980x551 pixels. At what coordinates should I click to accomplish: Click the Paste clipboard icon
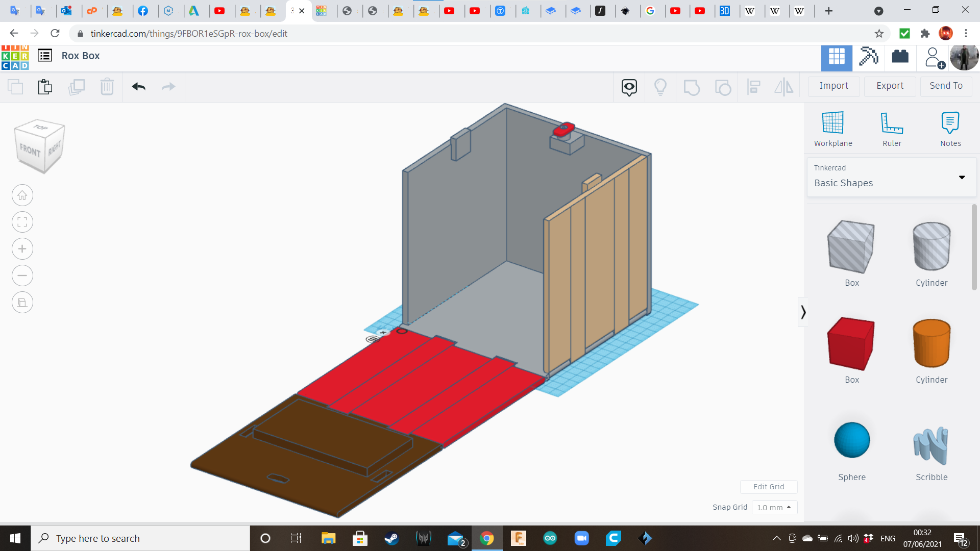point(45,87)
